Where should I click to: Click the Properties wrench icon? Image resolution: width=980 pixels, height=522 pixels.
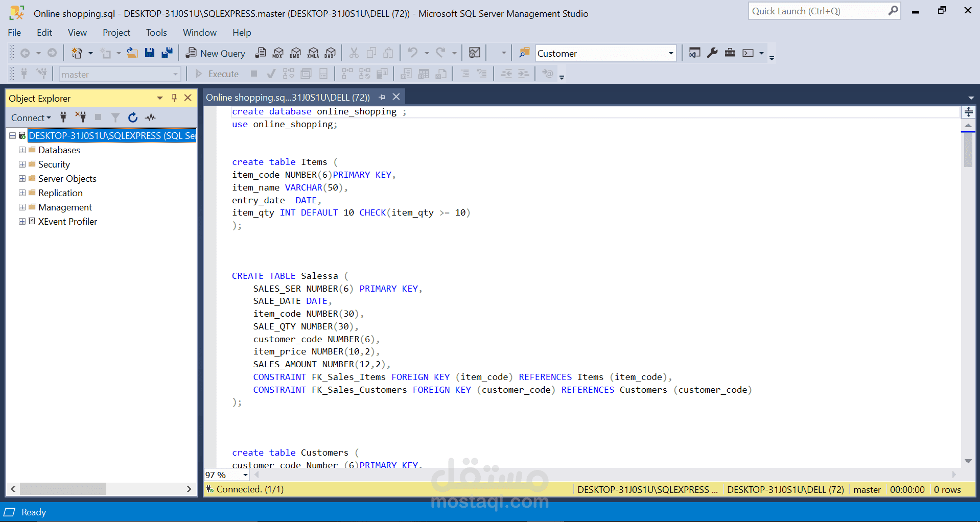click(x=712, y=53)
